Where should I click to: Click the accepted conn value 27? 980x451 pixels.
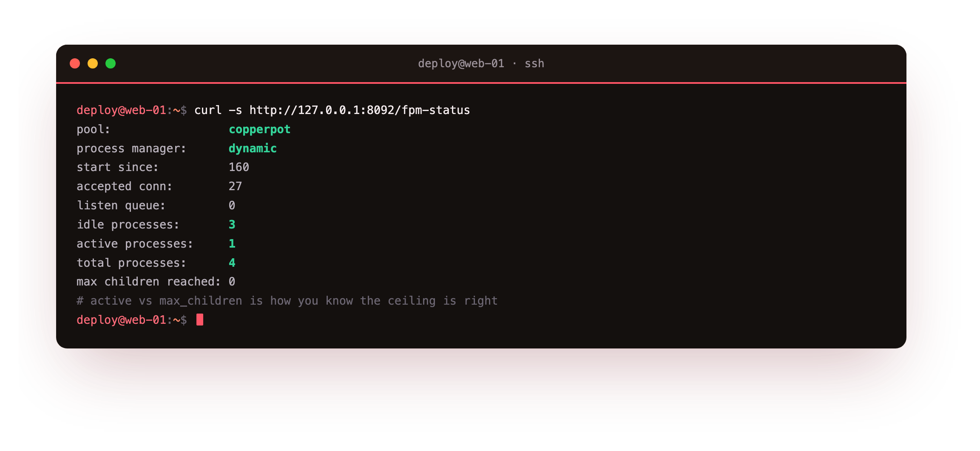(236, 186)
